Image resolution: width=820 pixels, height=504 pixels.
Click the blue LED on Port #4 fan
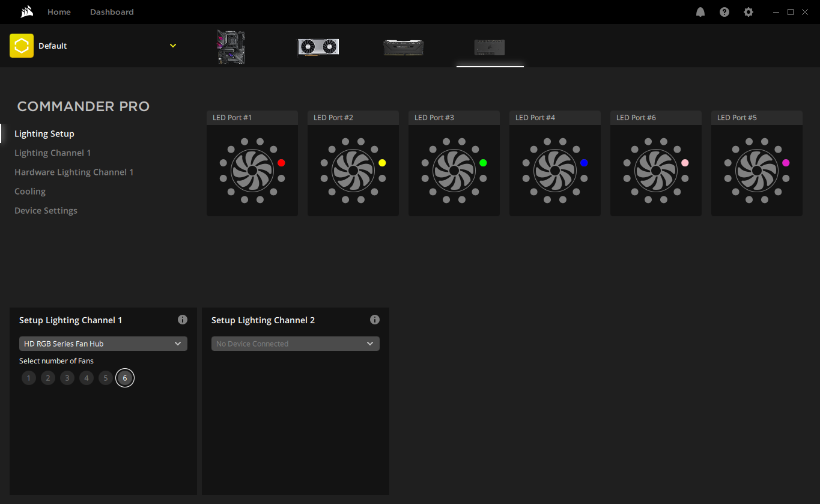(x=584, y=163)
